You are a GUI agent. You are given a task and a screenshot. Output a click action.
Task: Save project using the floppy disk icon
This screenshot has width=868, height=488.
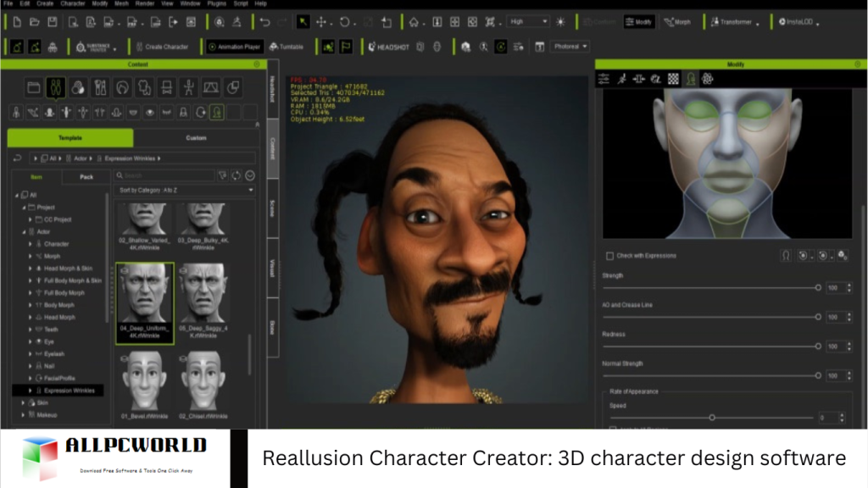click(52, 22)
